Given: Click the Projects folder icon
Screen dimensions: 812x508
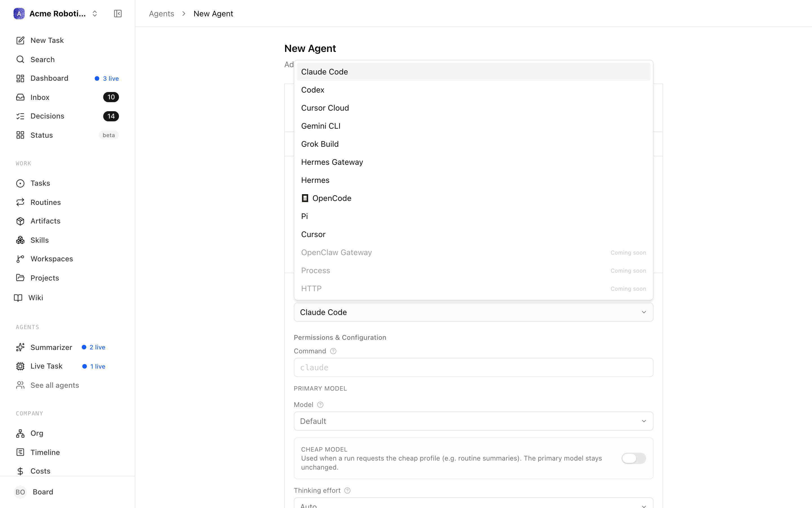Looking at the screenshot, I should coord(20,278).
